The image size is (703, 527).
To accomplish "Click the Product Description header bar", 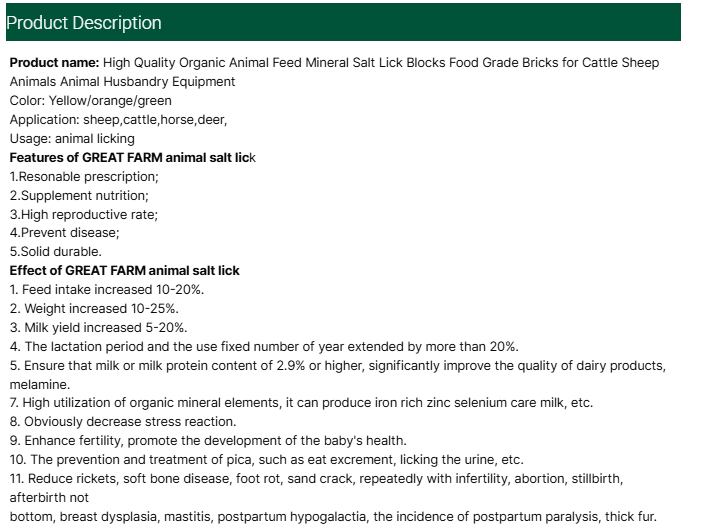I will (x=340, y=22).
